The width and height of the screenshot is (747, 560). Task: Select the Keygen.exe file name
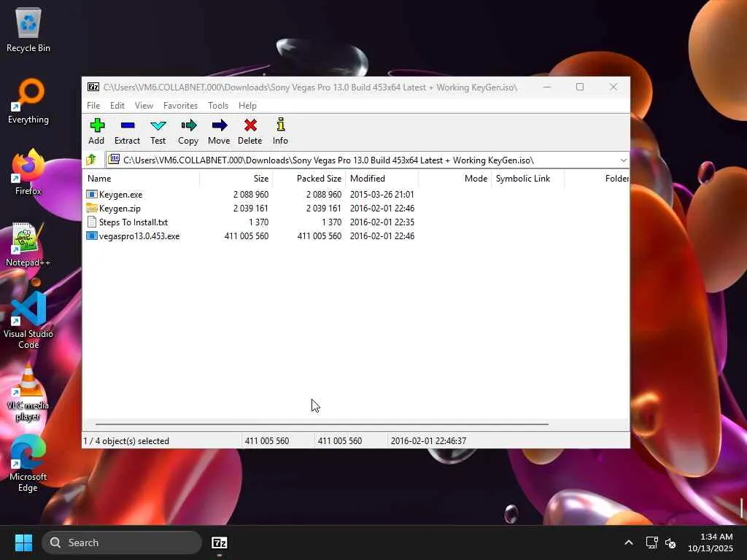(x=120, y=194)
